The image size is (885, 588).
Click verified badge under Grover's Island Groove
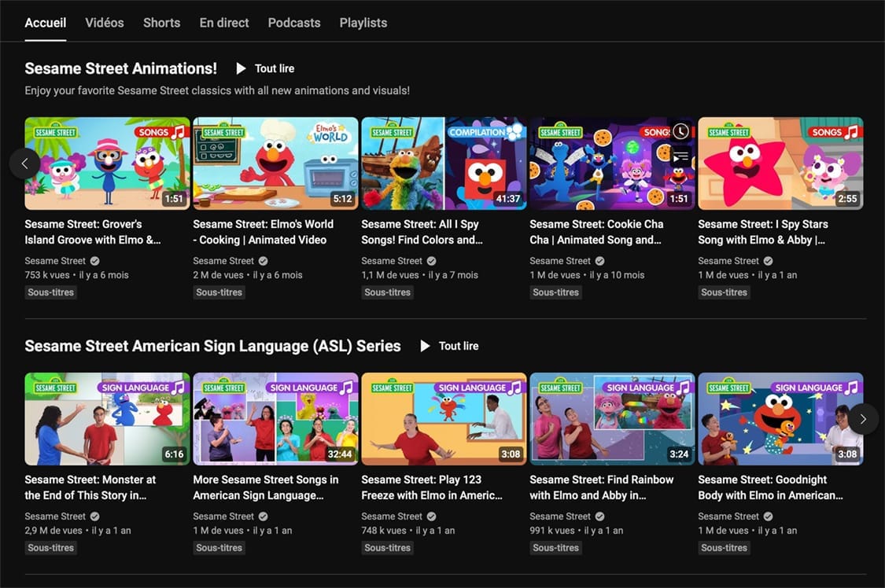[95, 261]
